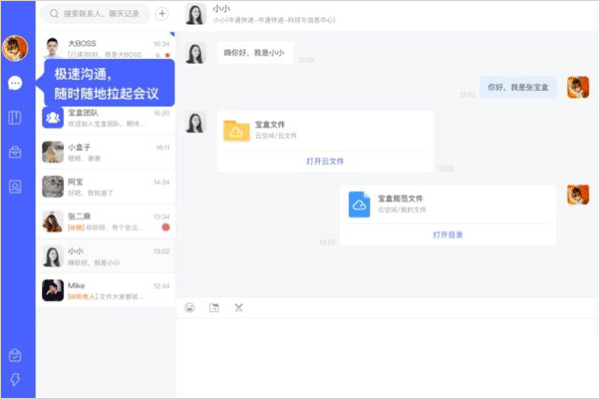Select the Mike conversation
This screenshot has height=399, width=600.
pyautogui.click(x=106, y=291)
